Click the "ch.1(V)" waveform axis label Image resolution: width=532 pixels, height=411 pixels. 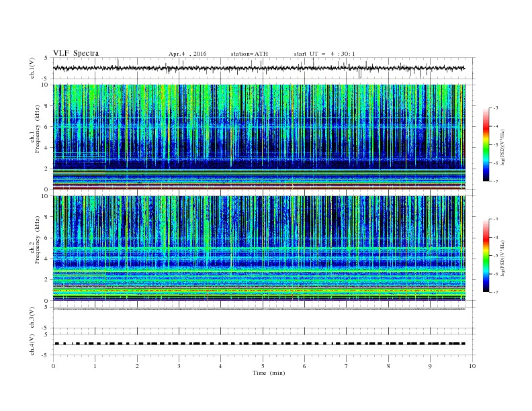pyautogui.click(x=32, y=68)
